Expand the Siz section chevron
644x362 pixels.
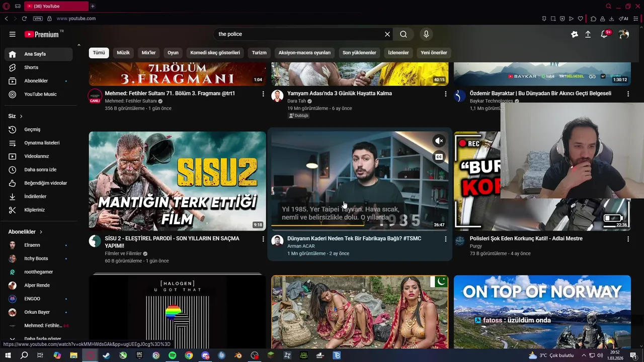(x=21, y=116)
